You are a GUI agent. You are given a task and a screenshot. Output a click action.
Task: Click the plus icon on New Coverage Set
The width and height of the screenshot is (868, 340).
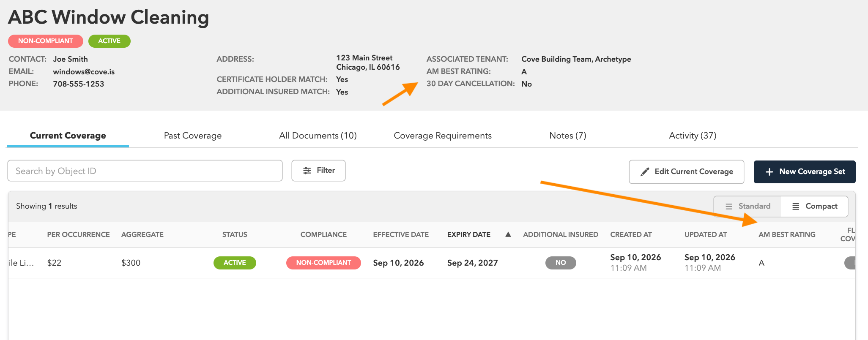pos(769,171)
